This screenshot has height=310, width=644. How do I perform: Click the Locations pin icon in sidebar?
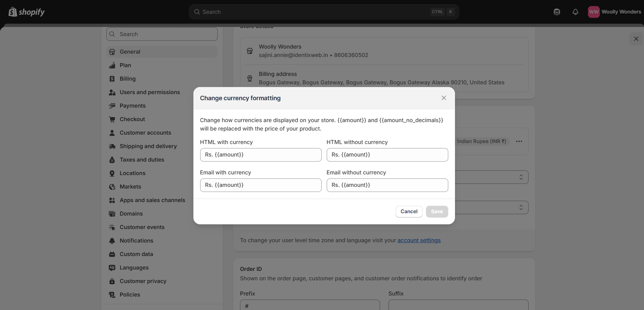(x=112, y=173)
